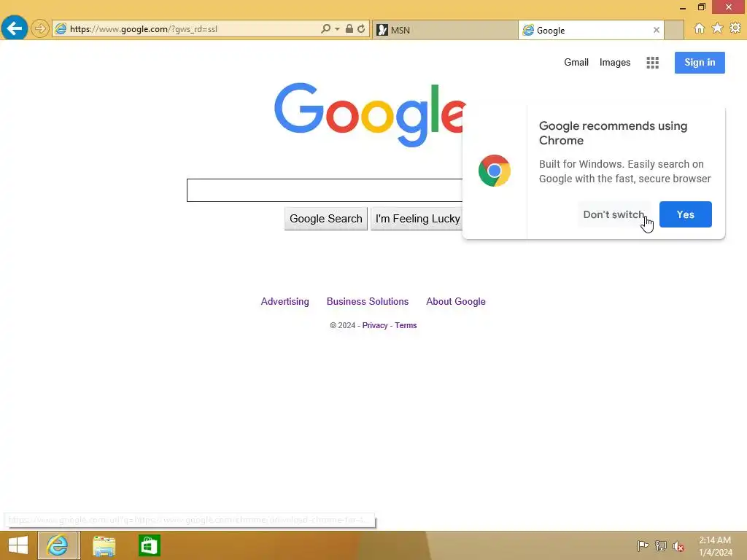Open the Google apps grid
747x560 pixels.
652,63
